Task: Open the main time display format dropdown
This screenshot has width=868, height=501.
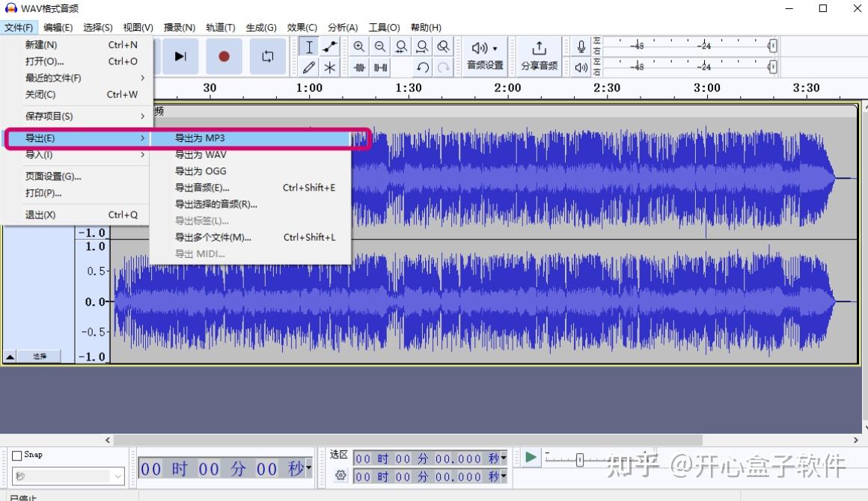Action: [309, 468]
